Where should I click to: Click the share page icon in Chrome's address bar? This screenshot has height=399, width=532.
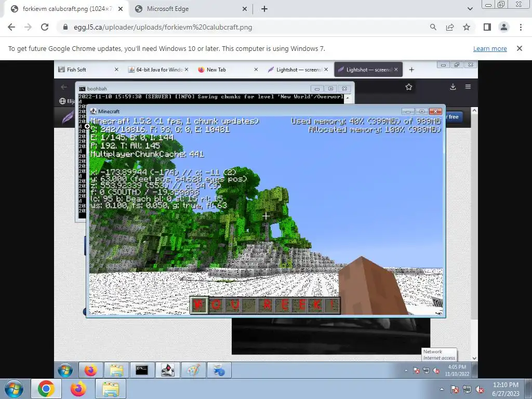[450, 27]
